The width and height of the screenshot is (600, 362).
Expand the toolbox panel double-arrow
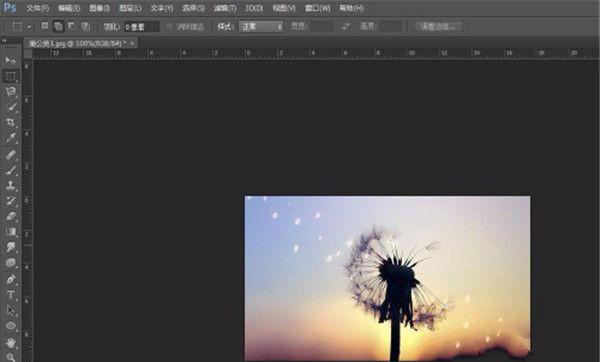pyautogui.click(x=5, y=41)
